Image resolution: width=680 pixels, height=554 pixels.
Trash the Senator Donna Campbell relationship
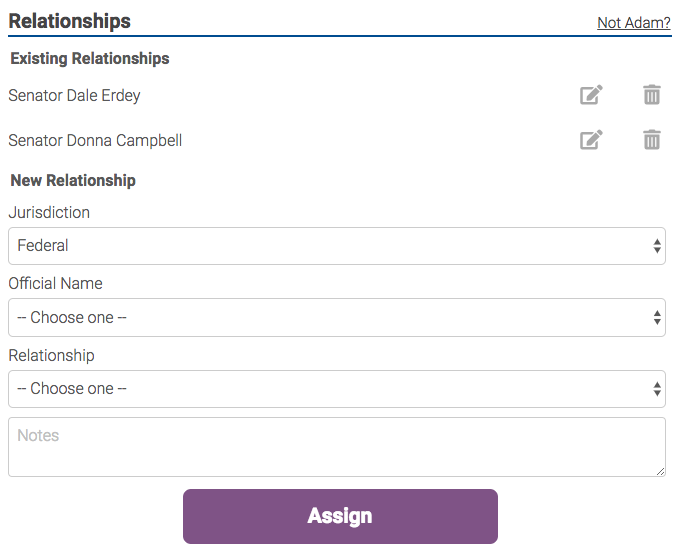point(652,140)
